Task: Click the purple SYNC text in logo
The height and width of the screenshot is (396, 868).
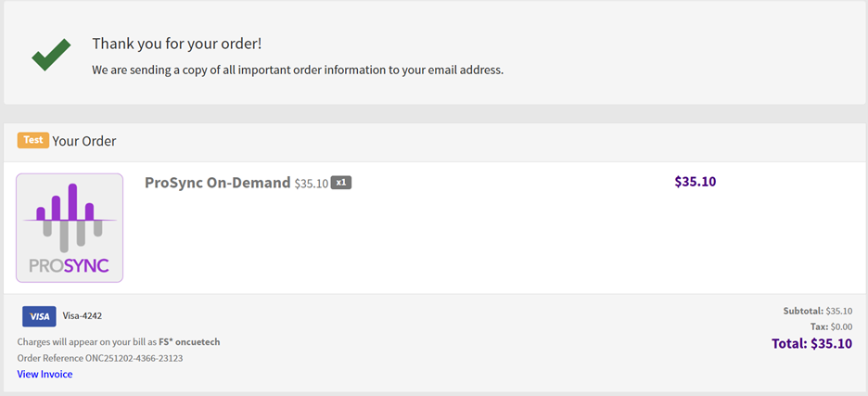Action: tap(86, 266)
